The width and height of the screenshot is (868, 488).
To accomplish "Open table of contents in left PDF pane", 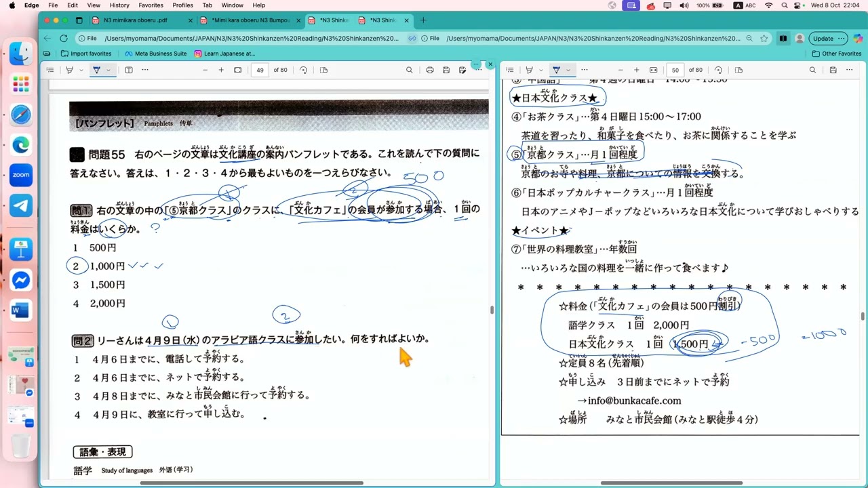I will point(50,70).
